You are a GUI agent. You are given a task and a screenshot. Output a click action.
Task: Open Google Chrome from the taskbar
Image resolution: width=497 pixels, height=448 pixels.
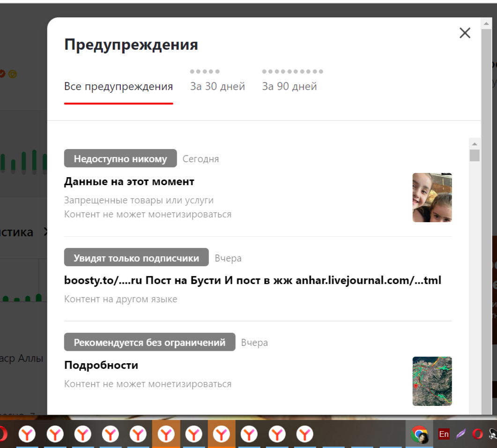click(x=419, y=433)
